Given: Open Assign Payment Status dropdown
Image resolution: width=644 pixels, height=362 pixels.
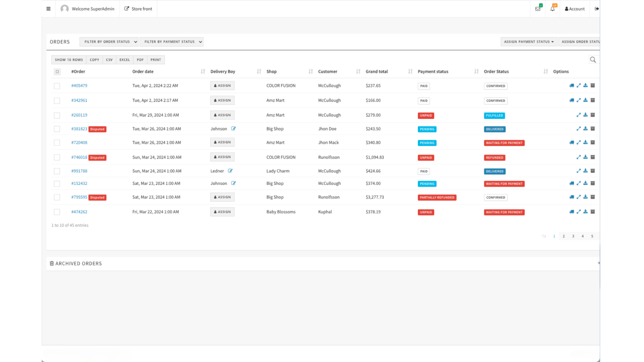Looking at the screenshot, I should 529,42.
